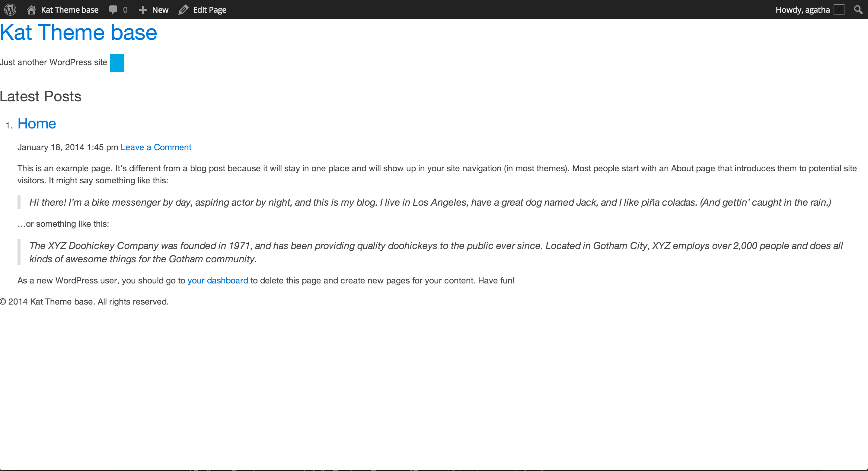Click the WordPress logo icon
868x471 pixels.
[10, 10]
